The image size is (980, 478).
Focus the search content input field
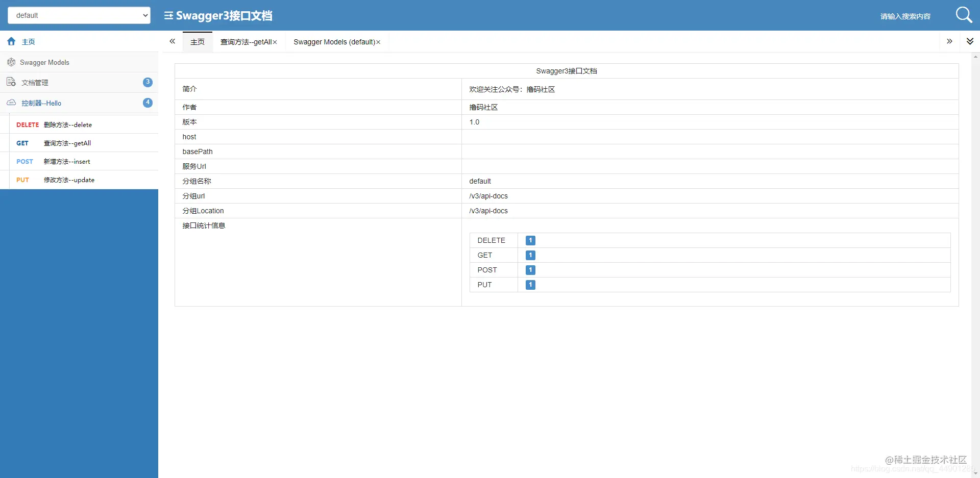(905, 16)
